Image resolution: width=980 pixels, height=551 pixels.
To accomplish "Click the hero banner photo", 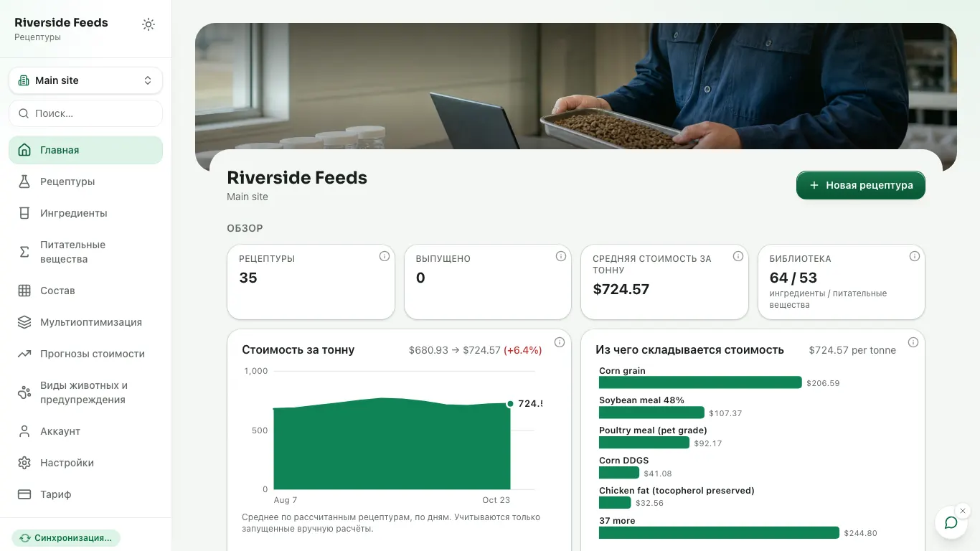I will point(576,86).
